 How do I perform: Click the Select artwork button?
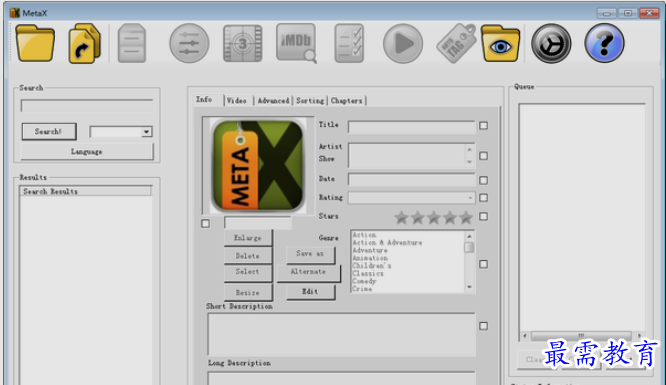[248, 272]
